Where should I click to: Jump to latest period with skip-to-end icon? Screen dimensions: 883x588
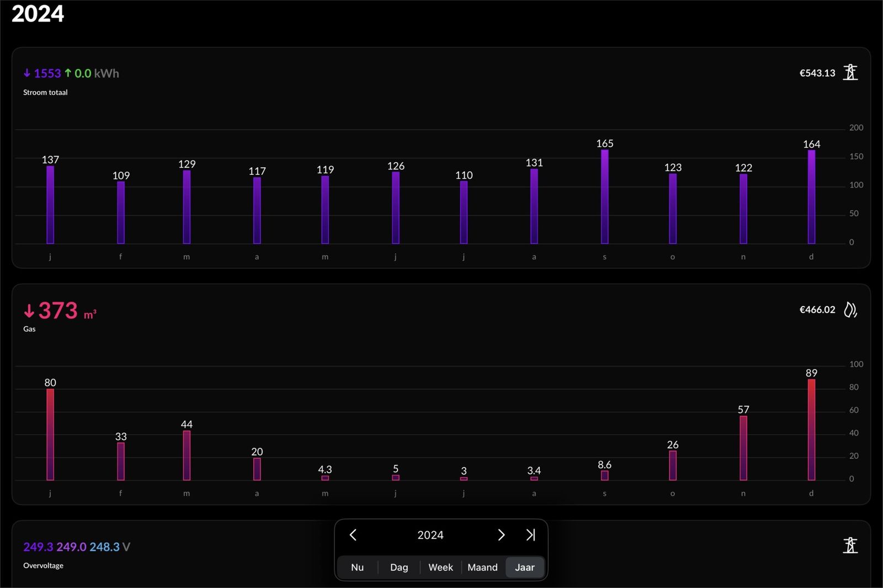click(530, 535)
